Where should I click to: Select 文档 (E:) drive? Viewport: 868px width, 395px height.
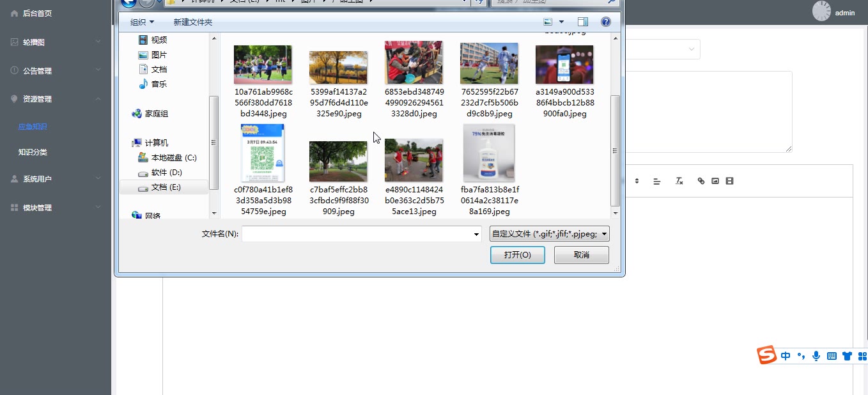point(164,187)
